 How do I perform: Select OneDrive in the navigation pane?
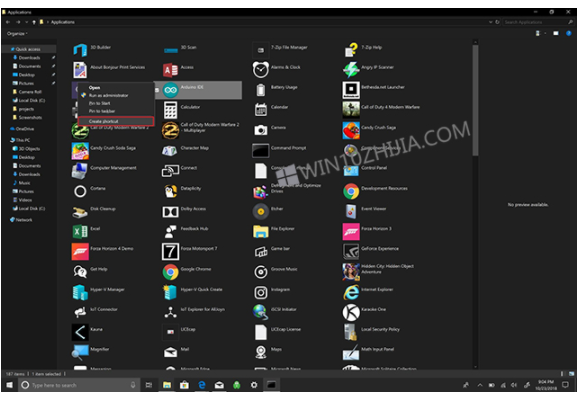24,129
